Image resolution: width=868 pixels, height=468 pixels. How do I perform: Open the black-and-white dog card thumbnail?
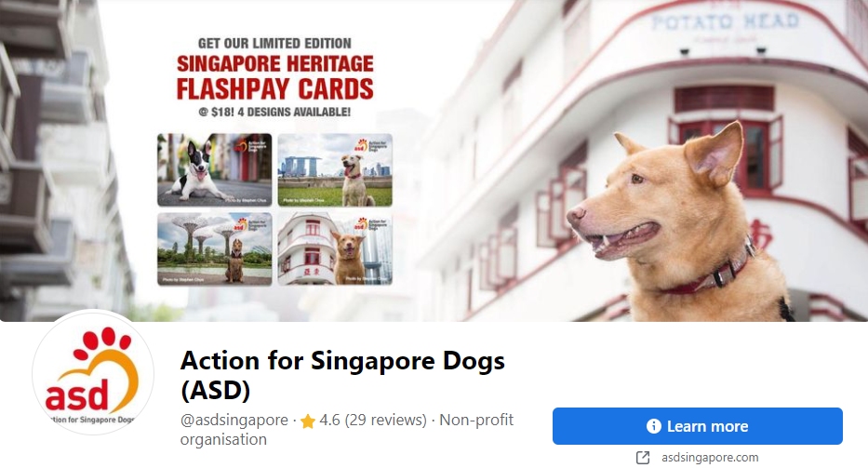215,169
